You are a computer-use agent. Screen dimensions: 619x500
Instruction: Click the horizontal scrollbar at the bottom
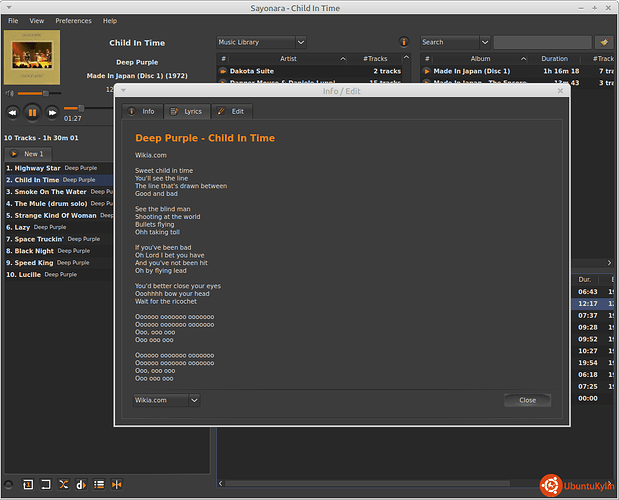coord(367,483)
